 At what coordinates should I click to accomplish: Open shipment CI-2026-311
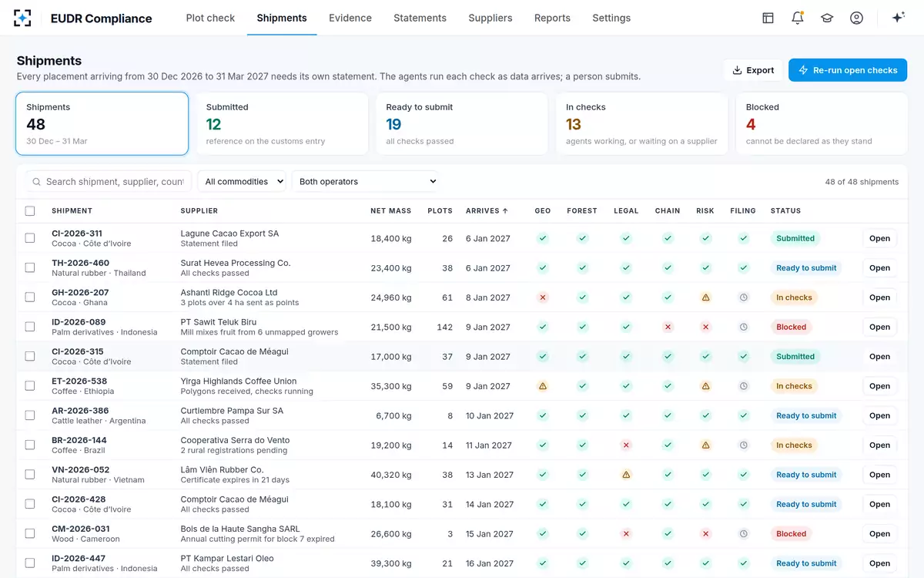point(879,238)
